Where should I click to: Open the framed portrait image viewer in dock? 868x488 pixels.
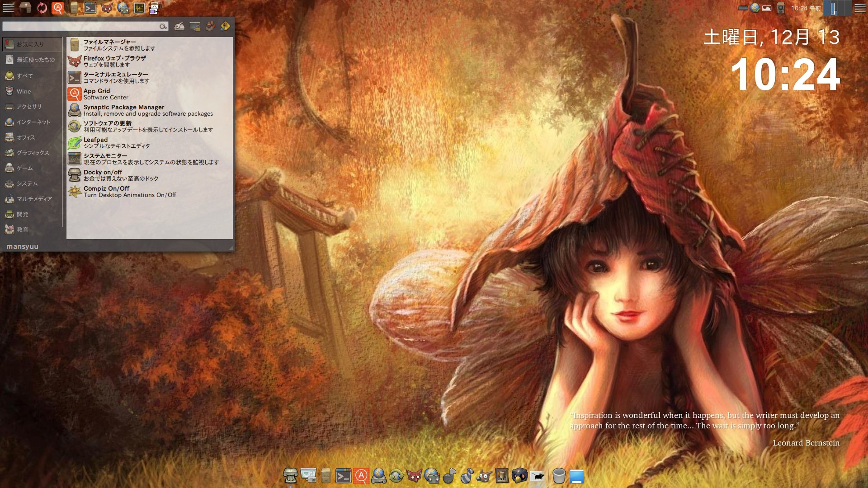click(x=502, y=476)
